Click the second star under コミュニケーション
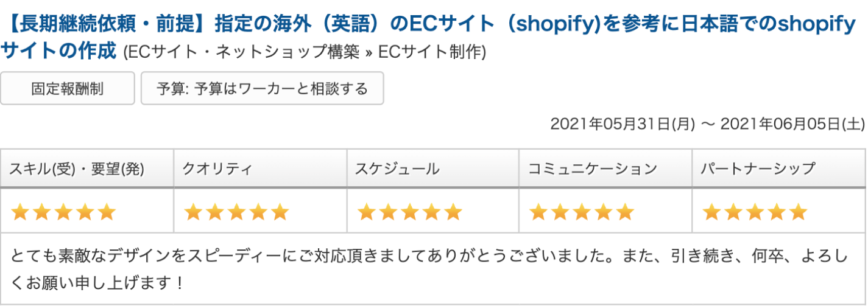 point(560,212)
